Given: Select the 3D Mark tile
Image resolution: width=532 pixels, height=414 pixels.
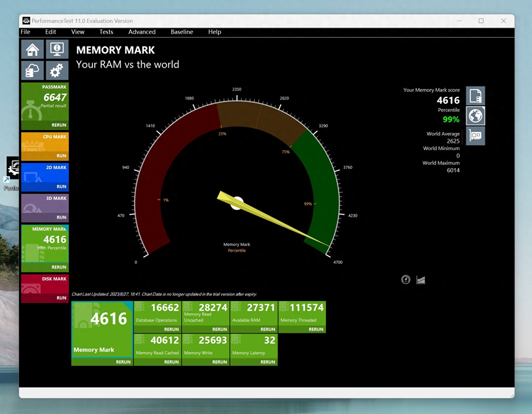Looking at the screenshot, I should pos(45,204).
